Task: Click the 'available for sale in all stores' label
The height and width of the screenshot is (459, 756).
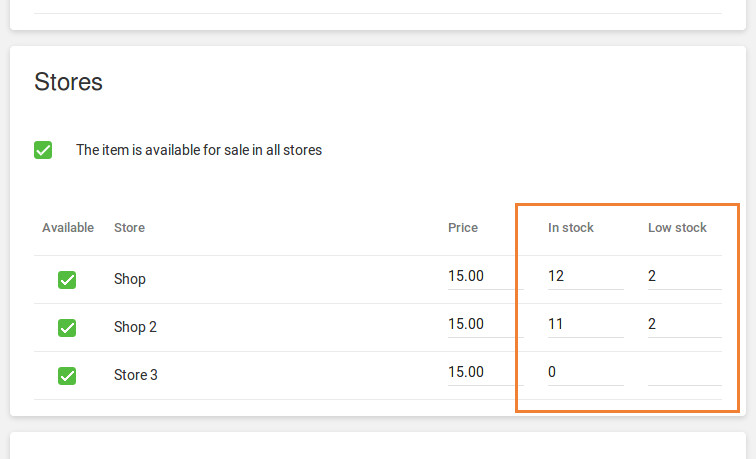Action: tap(199, 151)
